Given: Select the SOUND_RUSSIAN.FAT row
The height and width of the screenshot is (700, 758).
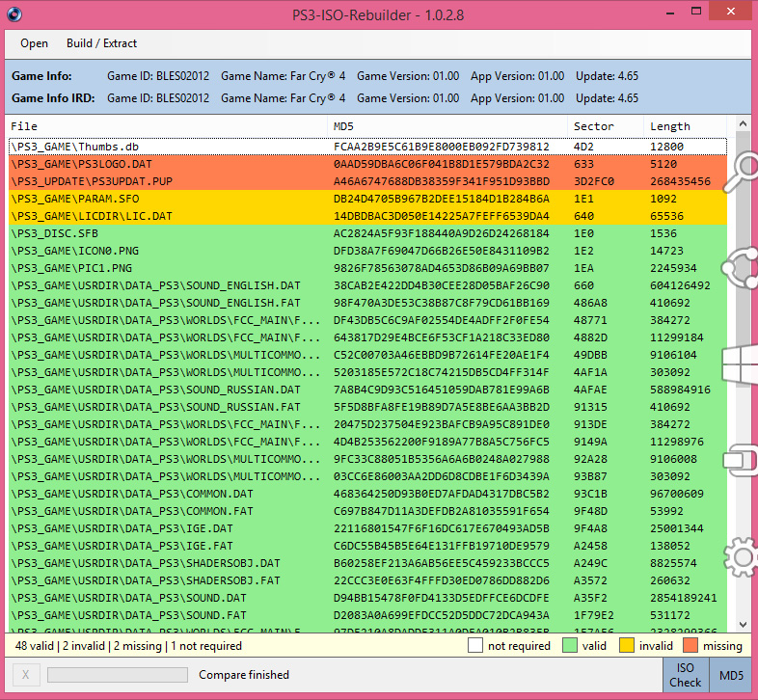Looking at the screenshot, I should [367, 407].
